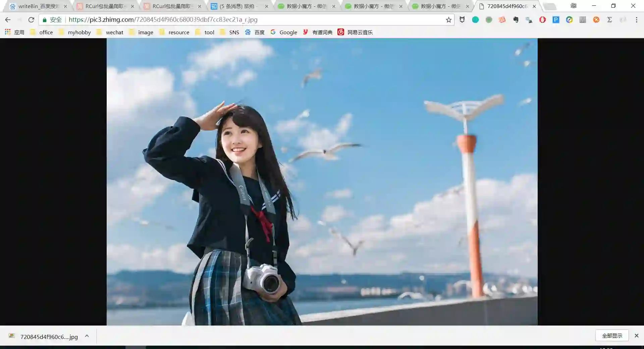Image resolution: width=644 pixels, height=349 pixels.
Task: Click the Sigma extension icon
Action: pyautogui.click(x=609, y=20)
